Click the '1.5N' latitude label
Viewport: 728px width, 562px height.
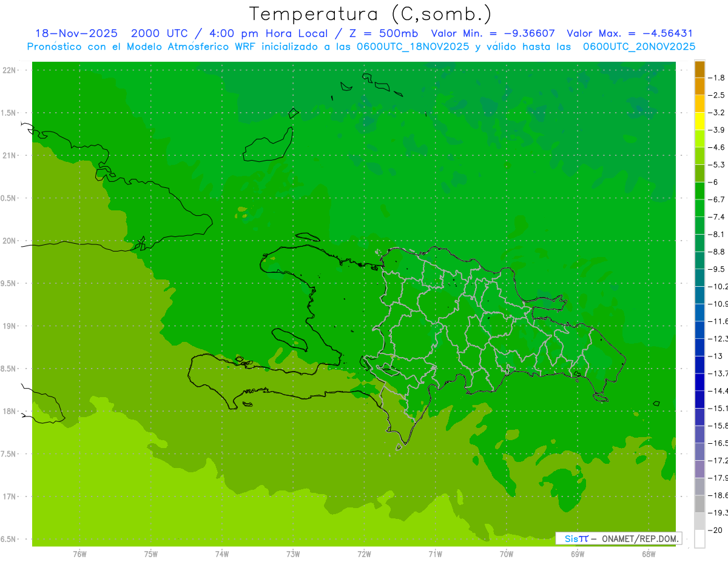pos(8,113)
